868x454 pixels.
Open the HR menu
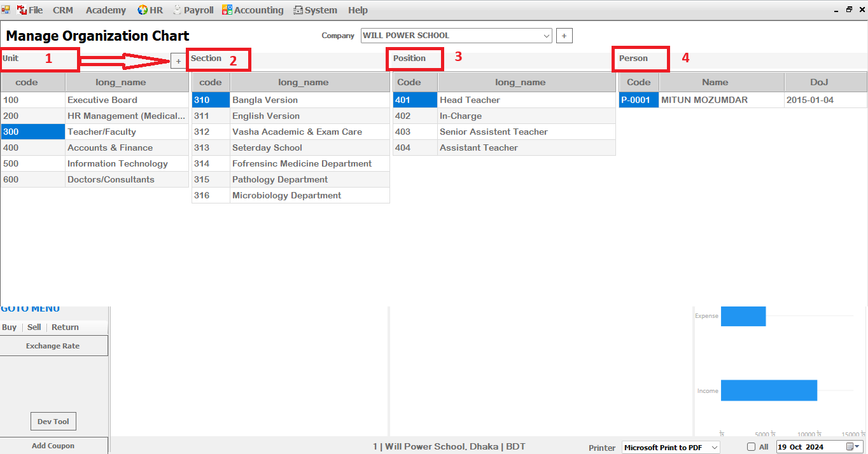tap(150, 10)
